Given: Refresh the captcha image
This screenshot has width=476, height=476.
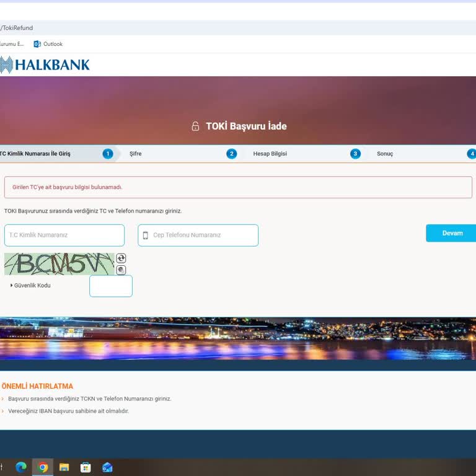Looking at the screenshot, I should click(121, 258).
